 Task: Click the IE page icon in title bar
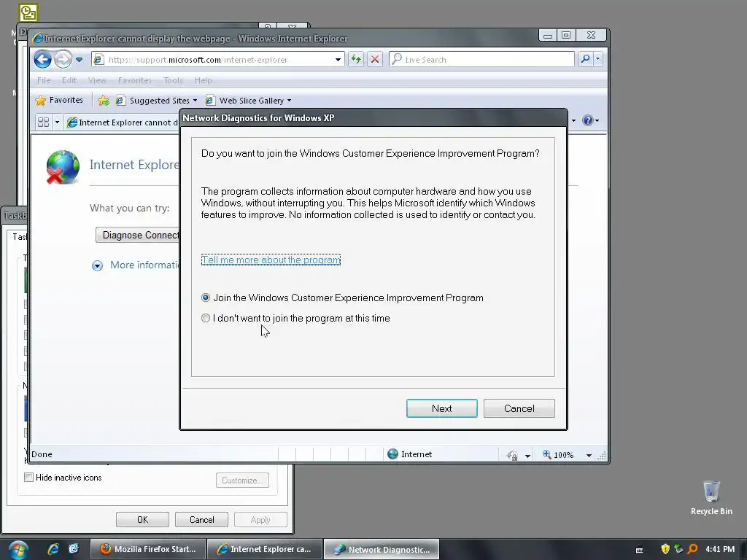click(38, 38)
